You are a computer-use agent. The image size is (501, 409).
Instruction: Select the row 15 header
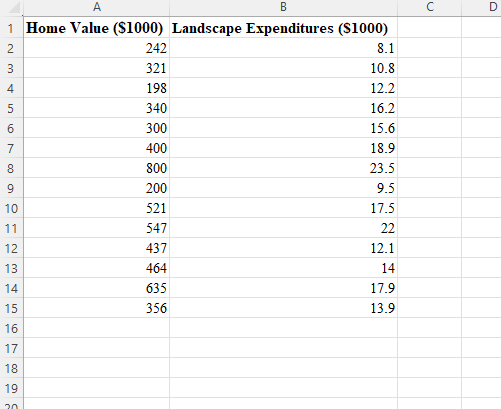11,308
